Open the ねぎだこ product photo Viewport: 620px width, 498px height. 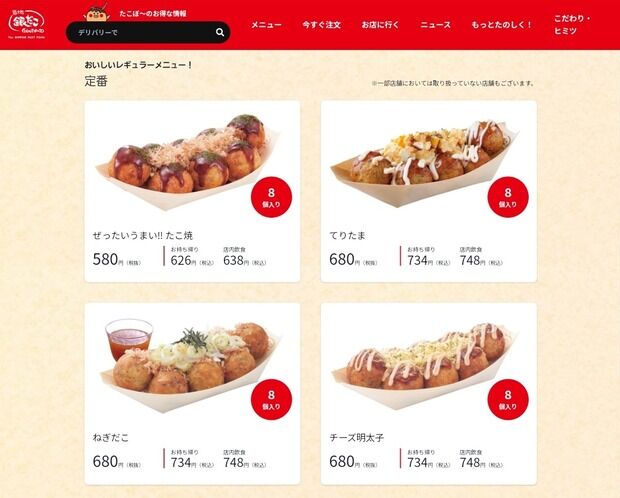(x=189, y=365)
